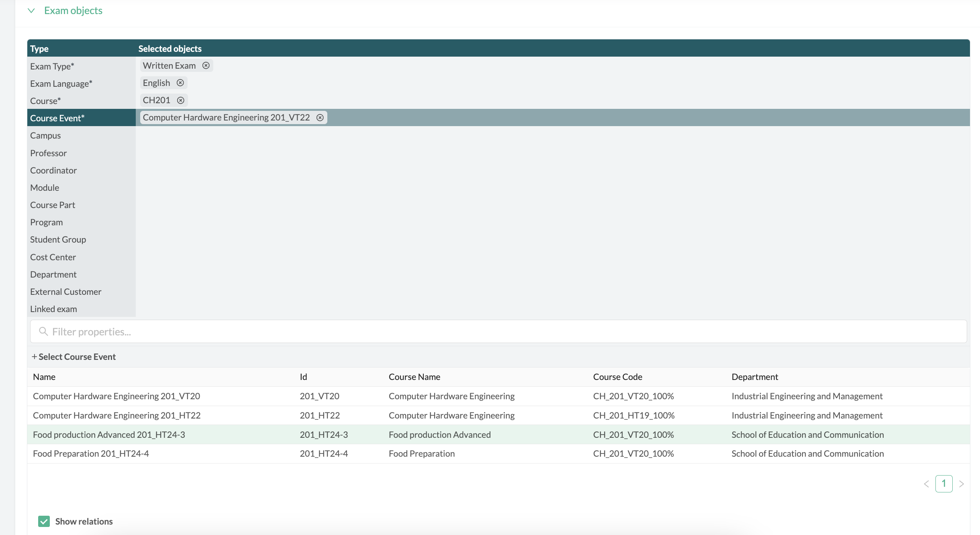The image size is (980, 535).
Task: Select Computer Hardware Engineering 201_HT22 row
Action: tap(498, 415)
